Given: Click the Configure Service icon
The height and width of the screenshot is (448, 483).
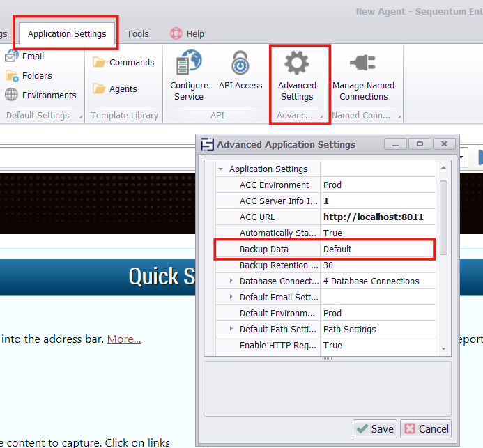Looking at the screenshot, I should pyautogui.click(x=188, y=64).
